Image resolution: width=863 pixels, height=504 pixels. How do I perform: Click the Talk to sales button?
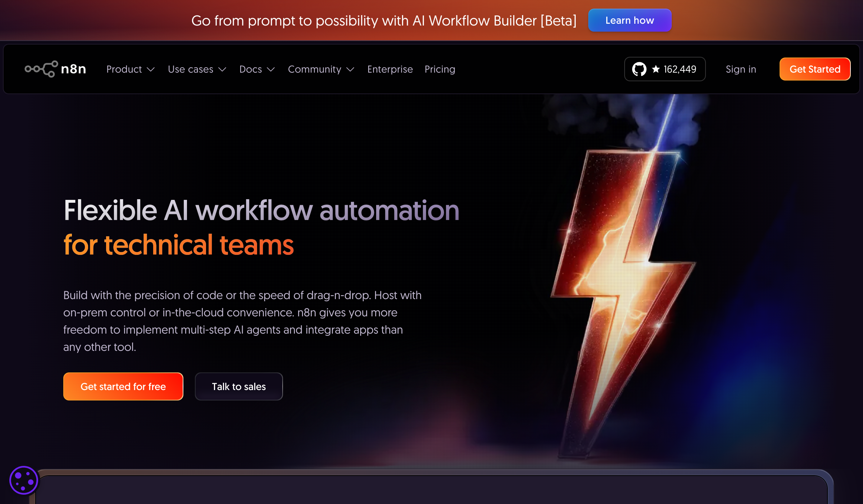click(239, 386)
